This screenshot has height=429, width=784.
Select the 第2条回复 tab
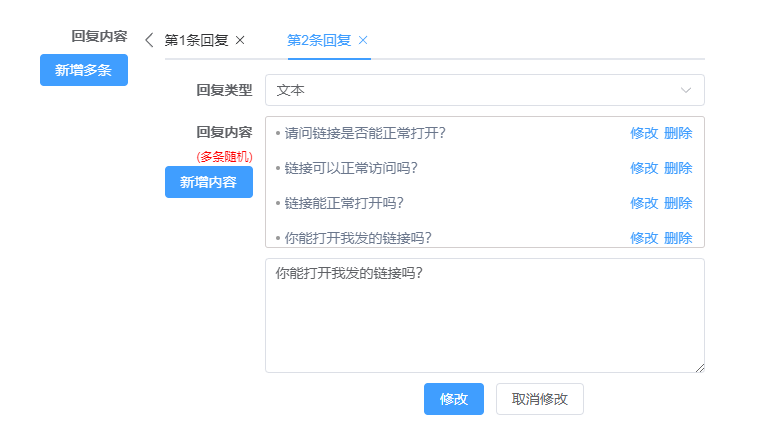tap(319, 40)
